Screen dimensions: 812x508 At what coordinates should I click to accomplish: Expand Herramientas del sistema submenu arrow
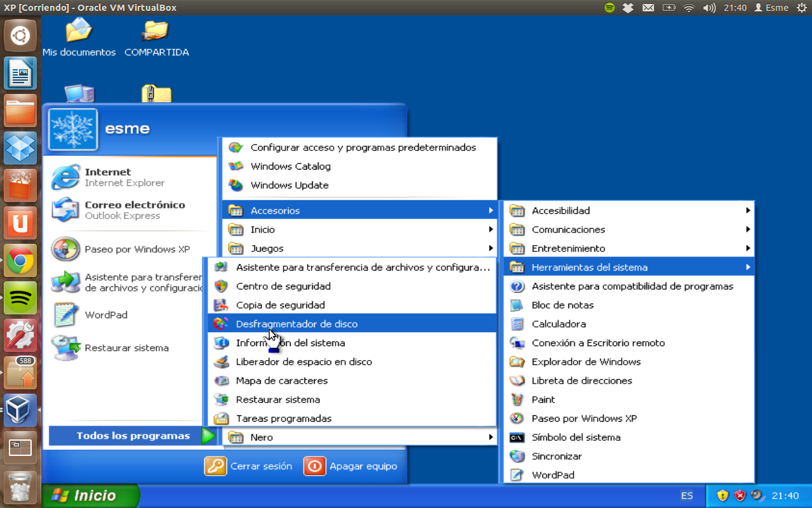pos(749,267)
